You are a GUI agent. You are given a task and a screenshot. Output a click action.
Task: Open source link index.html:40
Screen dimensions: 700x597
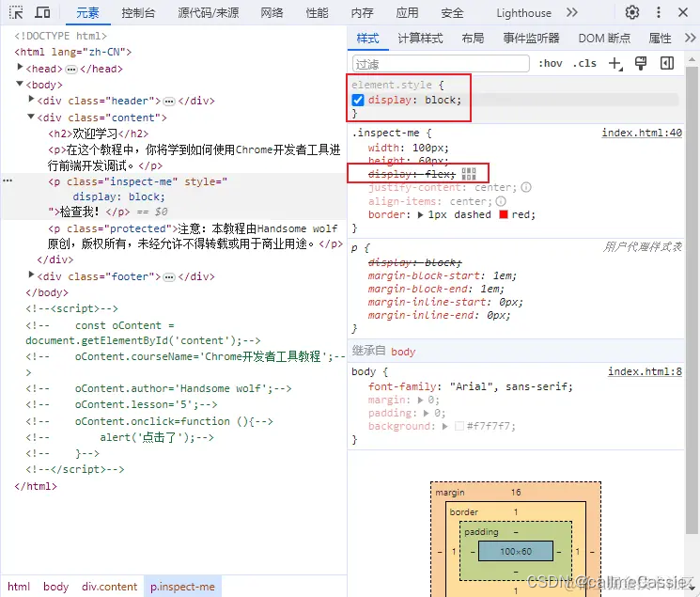coord(642,133)
